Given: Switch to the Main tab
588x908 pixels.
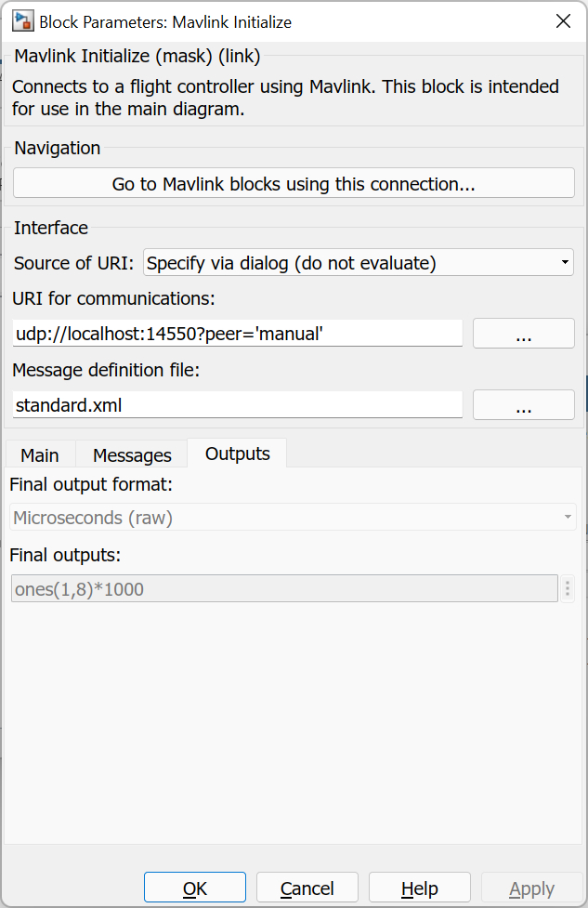Looking at the screenshot, I should point(39,454).
